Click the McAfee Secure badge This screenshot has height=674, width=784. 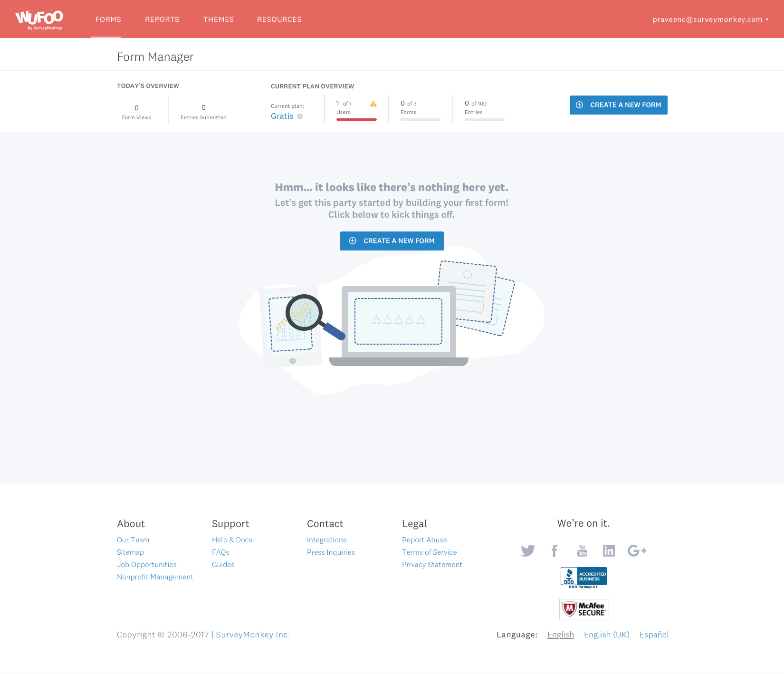[x=584, y=609]
